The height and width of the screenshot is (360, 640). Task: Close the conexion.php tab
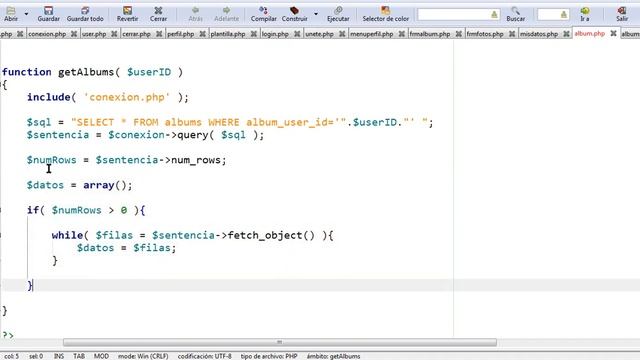(x=74, y=34)
